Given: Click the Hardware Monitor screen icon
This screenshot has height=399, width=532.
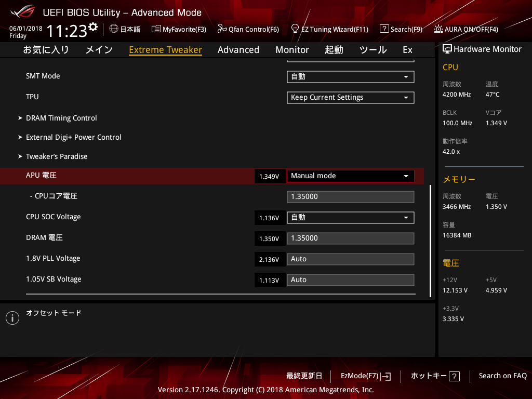Looking at the screenshot, I should point(447,49).
